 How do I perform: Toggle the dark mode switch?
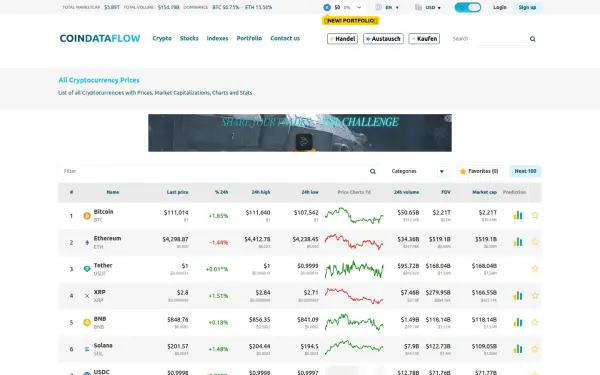click(x=468, y=7)
